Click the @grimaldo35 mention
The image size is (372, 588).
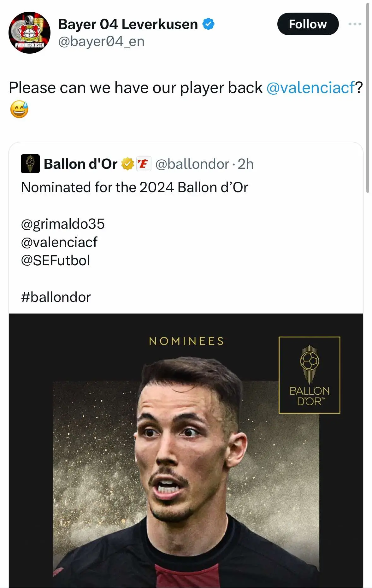(62, 224)
